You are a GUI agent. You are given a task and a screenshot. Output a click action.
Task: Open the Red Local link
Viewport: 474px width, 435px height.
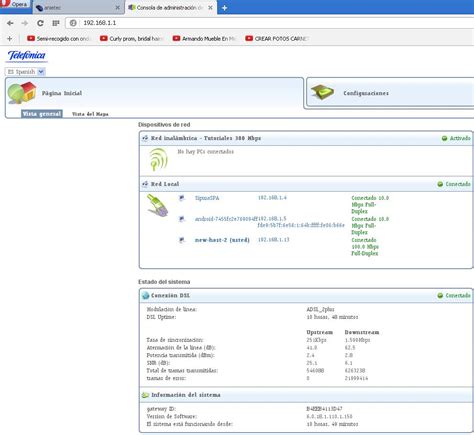point(165,184)
